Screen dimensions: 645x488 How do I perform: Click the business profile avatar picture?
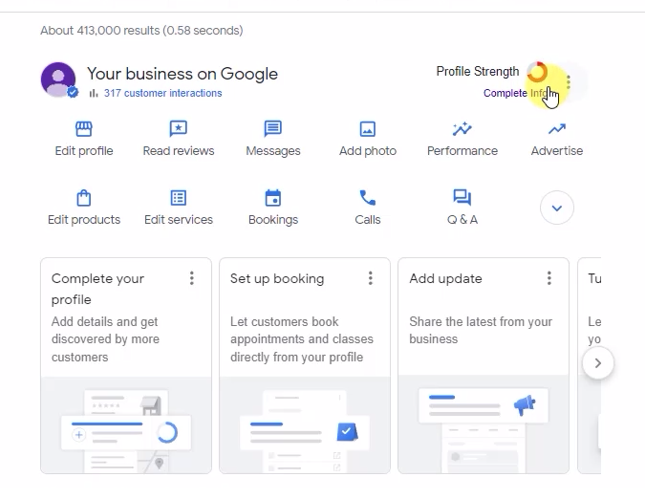point(58,79)
